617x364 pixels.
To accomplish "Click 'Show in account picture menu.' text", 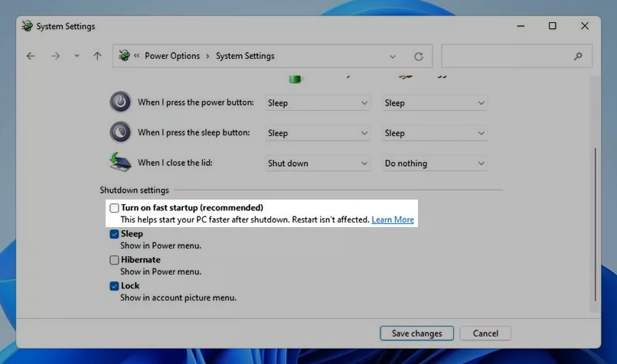I will coord(178,298).
